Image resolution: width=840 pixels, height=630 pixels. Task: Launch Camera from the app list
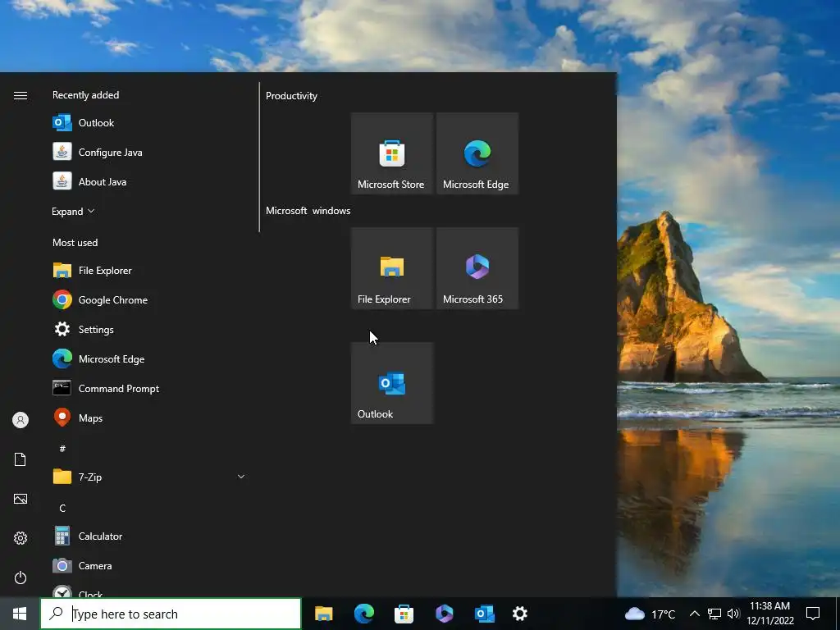pos(148,566)
